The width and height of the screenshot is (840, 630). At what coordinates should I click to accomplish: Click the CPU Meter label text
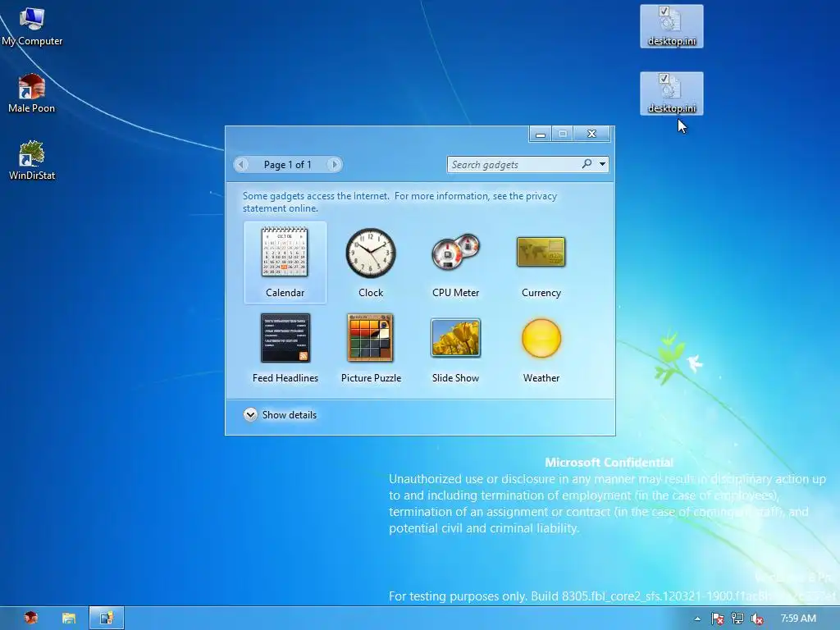tap(456, 293)
